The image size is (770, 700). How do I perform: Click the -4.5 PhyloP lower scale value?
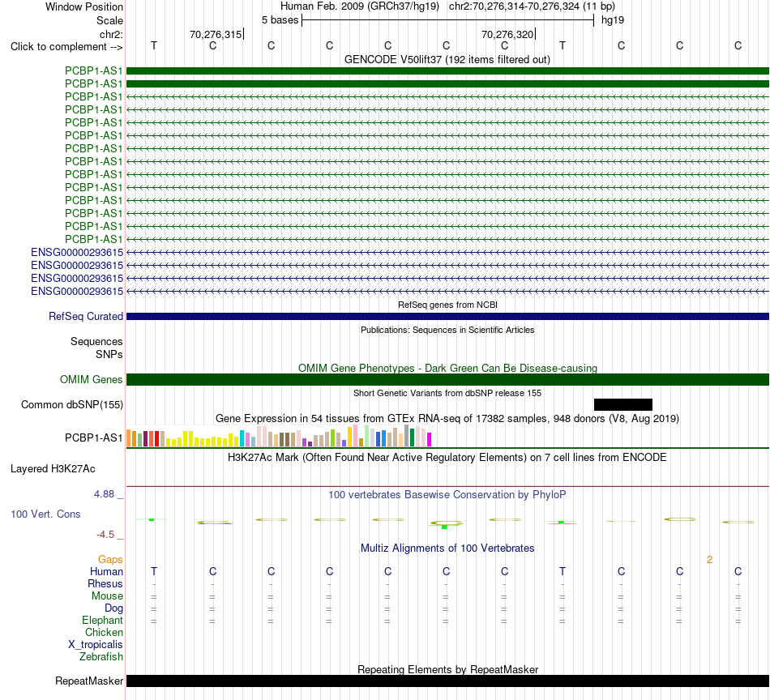tap(105, 535)
